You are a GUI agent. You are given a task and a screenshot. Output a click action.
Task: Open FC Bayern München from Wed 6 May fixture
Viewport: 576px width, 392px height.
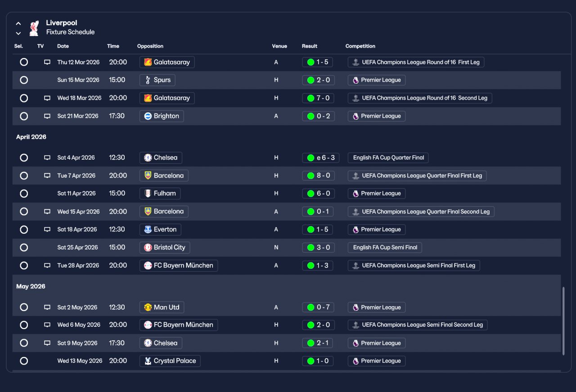pos(179,325)
